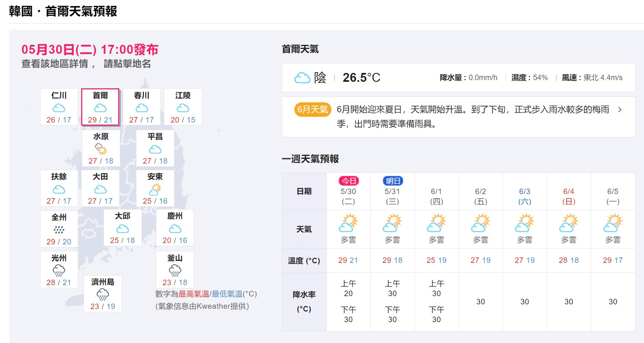Click the rain icon under 全州
Screen dimensions: 644x343
[59, 230]
